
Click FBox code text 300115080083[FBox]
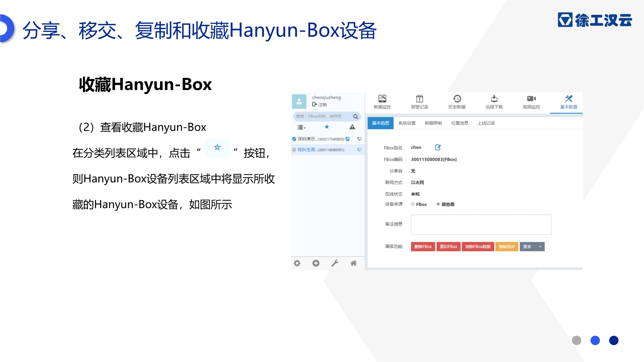coord(434,159)
